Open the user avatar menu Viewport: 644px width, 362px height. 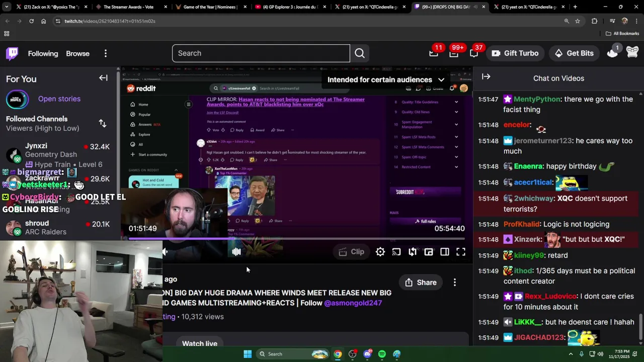[x=632, y=52]
